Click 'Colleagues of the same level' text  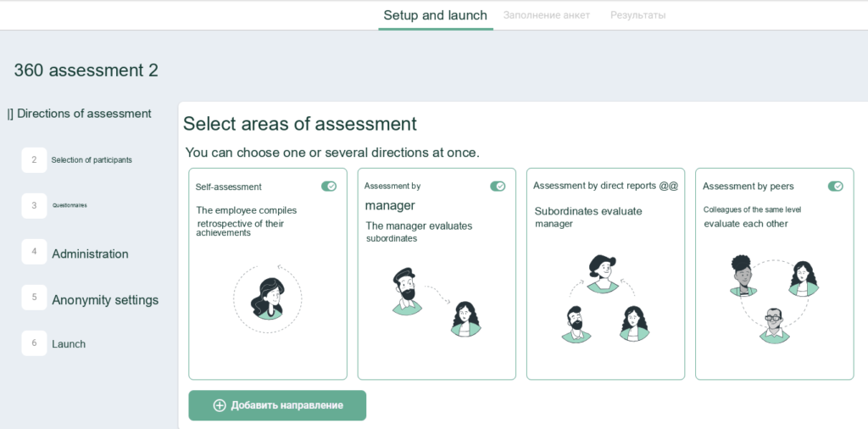tap(753, 209)
